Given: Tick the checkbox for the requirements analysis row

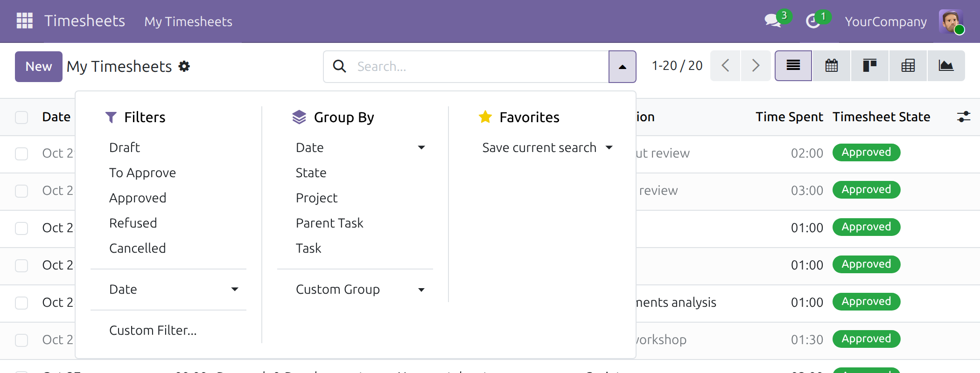Looking at the screenshot, I should point(21,303).
